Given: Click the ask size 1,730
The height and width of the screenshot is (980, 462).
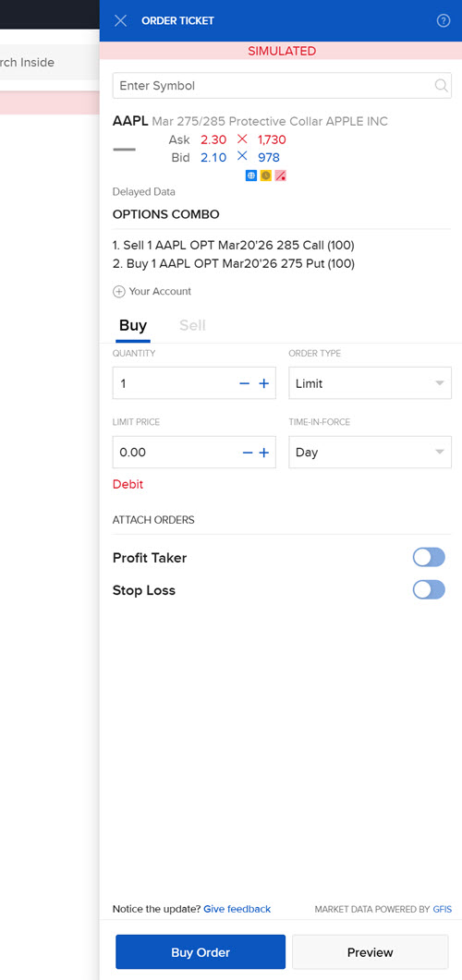Looking at the screenshot, I should [x=272, y=140].
